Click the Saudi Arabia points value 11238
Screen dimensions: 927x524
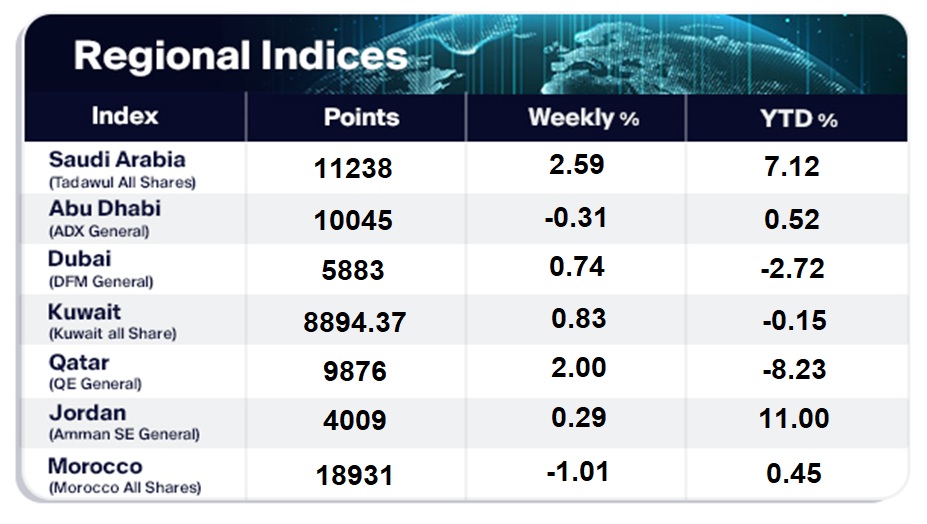[x=353, y=169]
